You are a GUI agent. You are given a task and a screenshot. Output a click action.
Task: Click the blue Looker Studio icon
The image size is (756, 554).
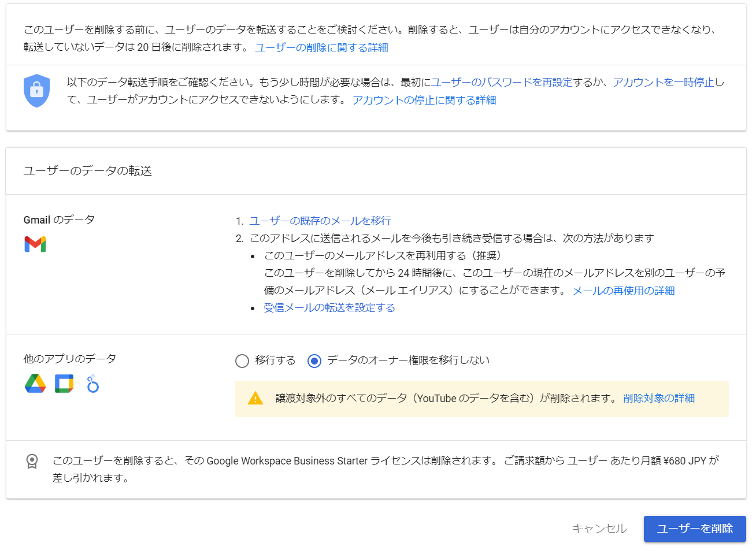tap(92, 384)
